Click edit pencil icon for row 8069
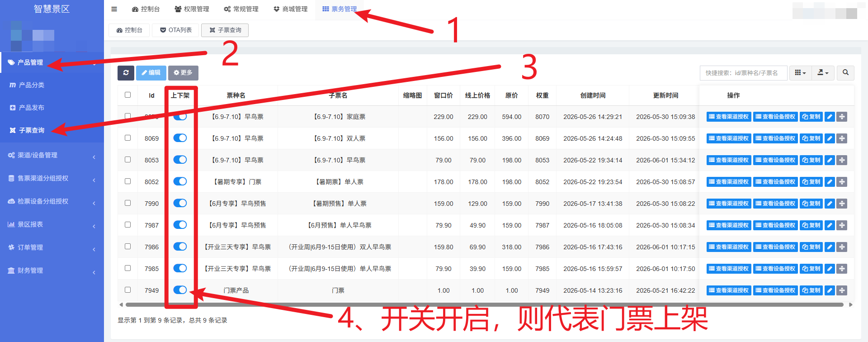Viewport: 868px width, 342px height. (830, 138)
